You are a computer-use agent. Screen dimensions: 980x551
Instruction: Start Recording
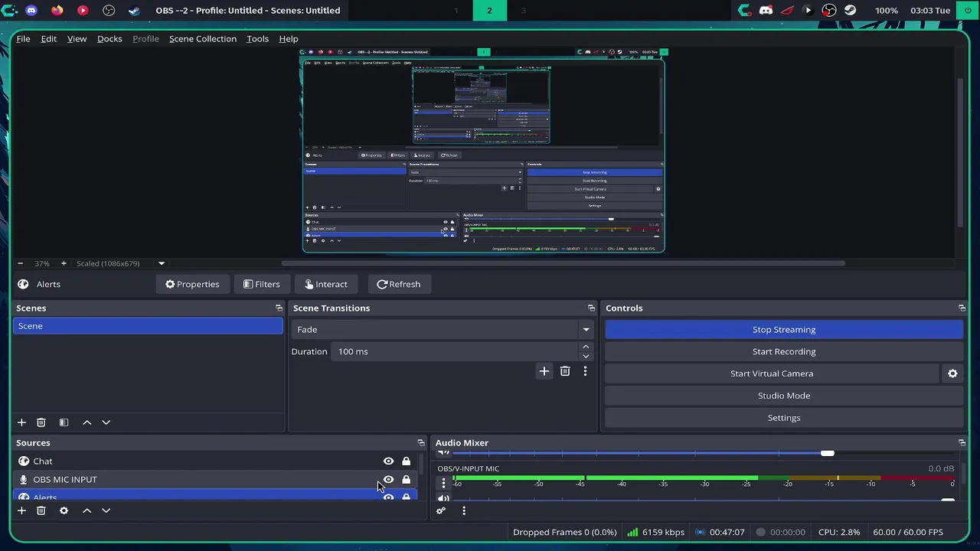784,352
